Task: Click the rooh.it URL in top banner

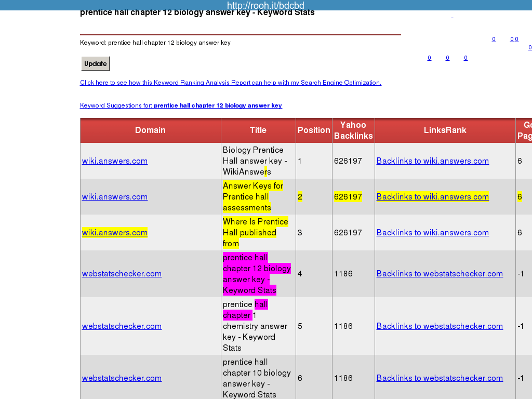Action: [265, 5]
